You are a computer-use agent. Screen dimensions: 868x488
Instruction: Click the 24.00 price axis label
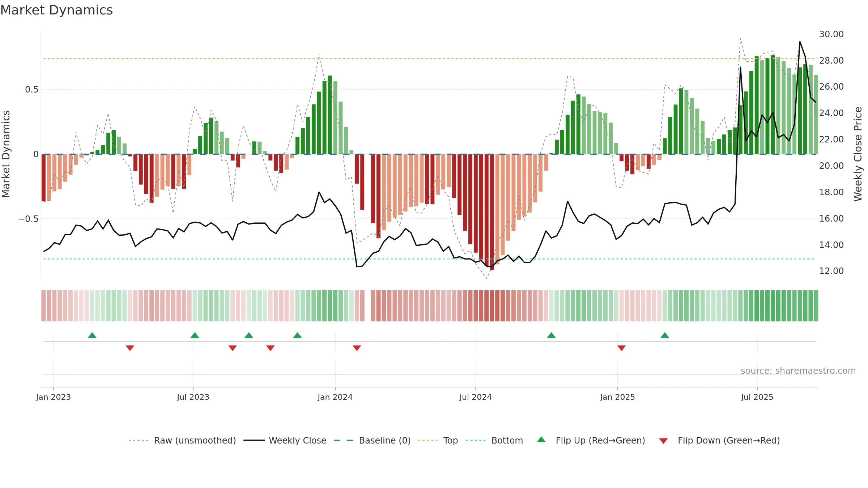pyautogui.click(x=831, y=113)
